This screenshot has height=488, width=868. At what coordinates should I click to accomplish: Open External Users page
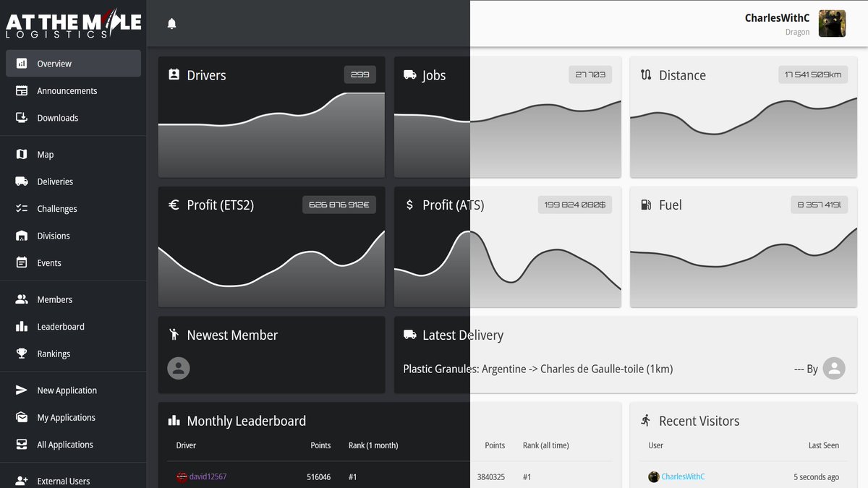coord(73,481)
